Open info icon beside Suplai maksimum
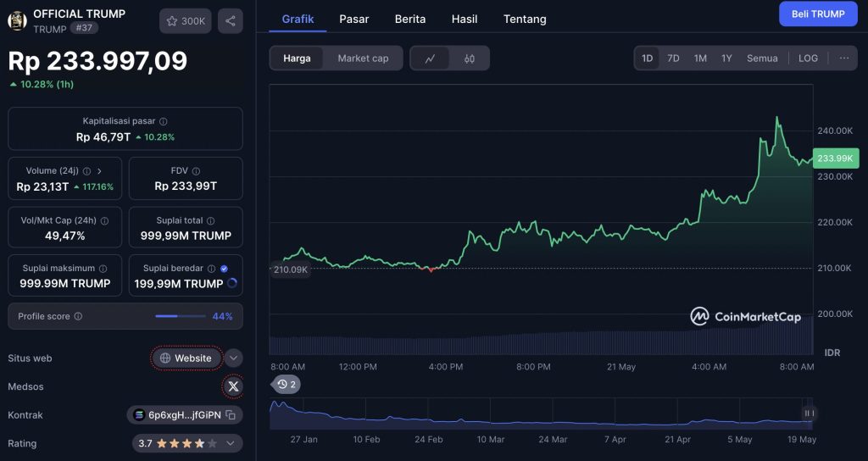Screen dimensions: 868x461 point(103,269)
